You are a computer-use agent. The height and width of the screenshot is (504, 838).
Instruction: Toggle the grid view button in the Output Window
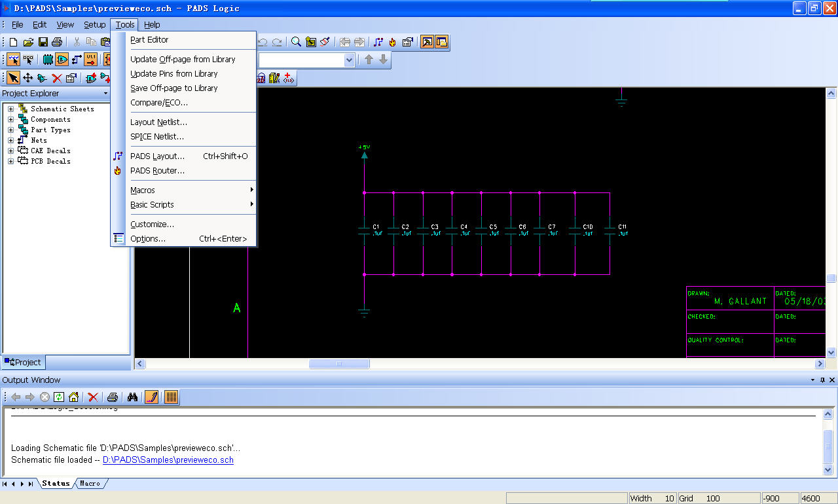[171, 397]
